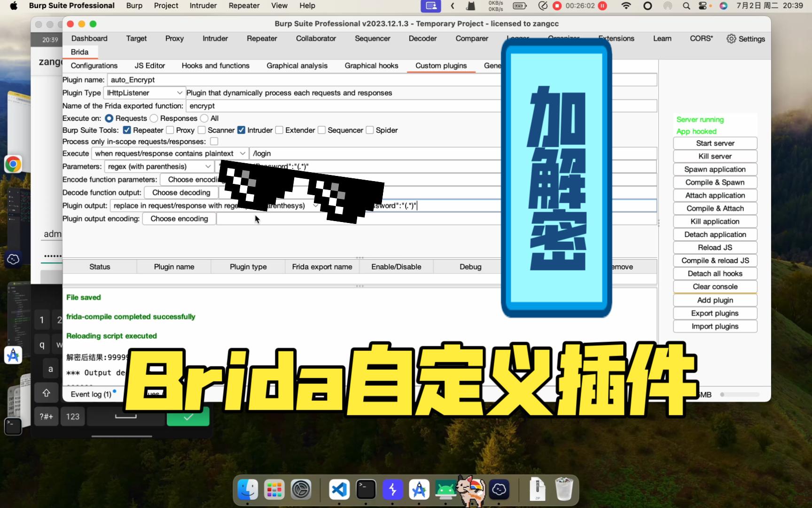
Task: Click Choose decoding button
Action: (x=181, y=193)
